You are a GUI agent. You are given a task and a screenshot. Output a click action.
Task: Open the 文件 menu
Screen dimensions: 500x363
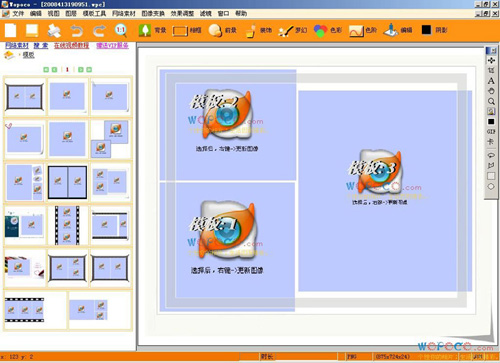click(x=18, y=13)
